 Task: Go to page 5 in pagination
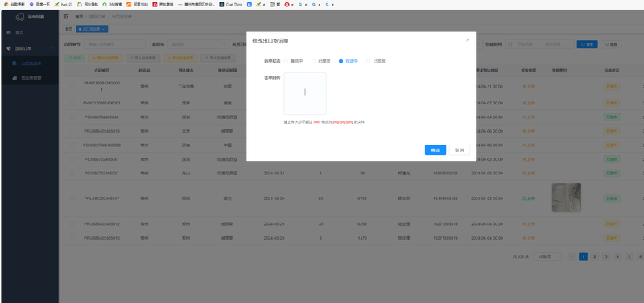coord(629,256)
